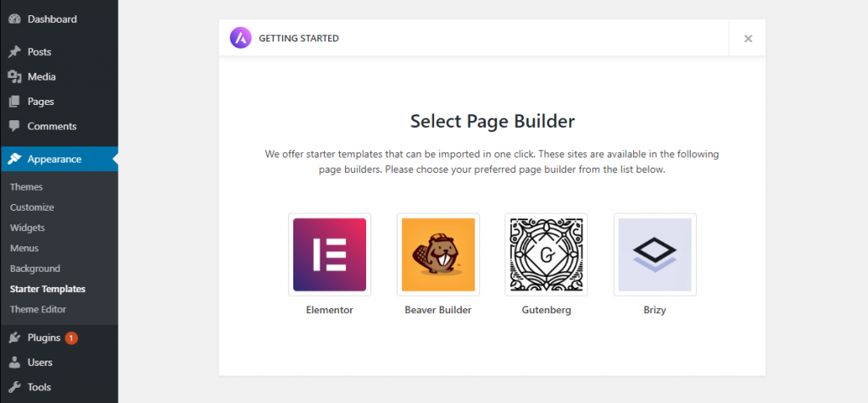Viewport: 868px width, 403px height.
Task: Click the Gutenberg label text
Action: 547,310
